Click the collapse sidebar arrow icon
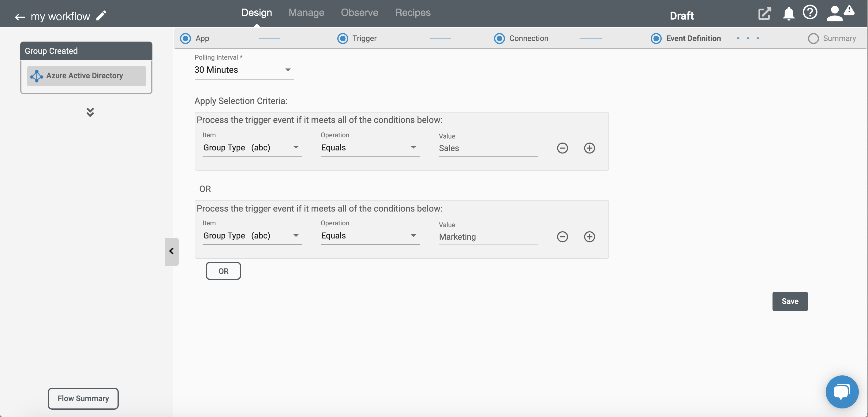The height and width of the screenshot is (417, 868). coord(172,251)
